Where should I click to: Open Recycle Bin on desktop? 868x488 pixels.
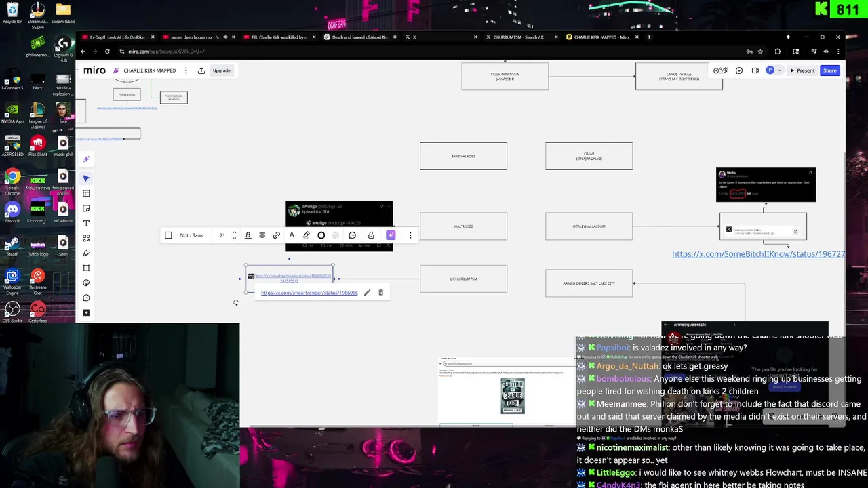(12, 12)
